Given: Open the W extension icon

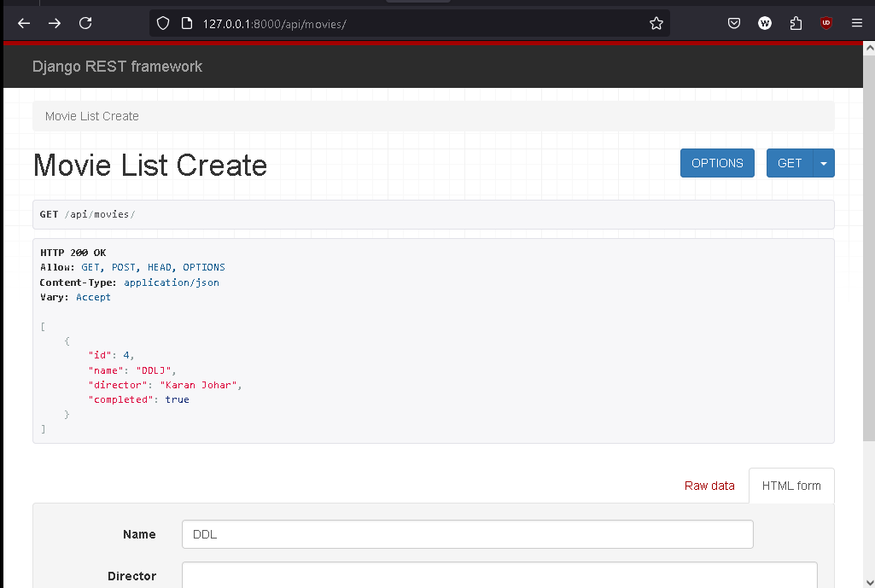Looking at the screenshot, I should (765, 23).
